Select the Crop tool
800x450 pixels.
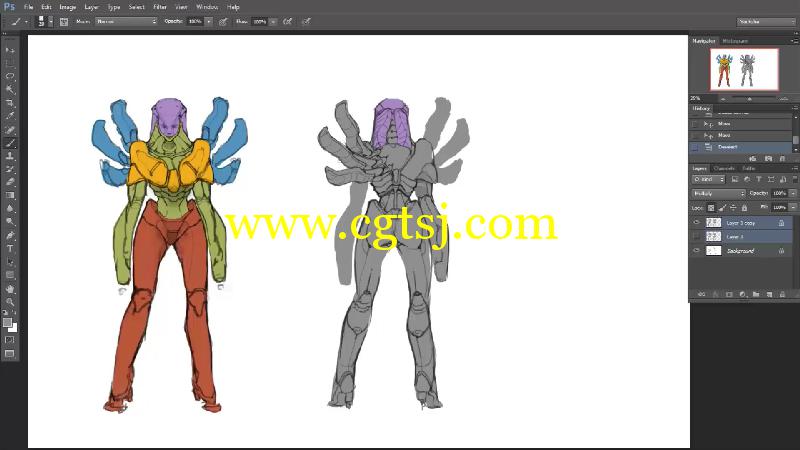tap(10, 103)
